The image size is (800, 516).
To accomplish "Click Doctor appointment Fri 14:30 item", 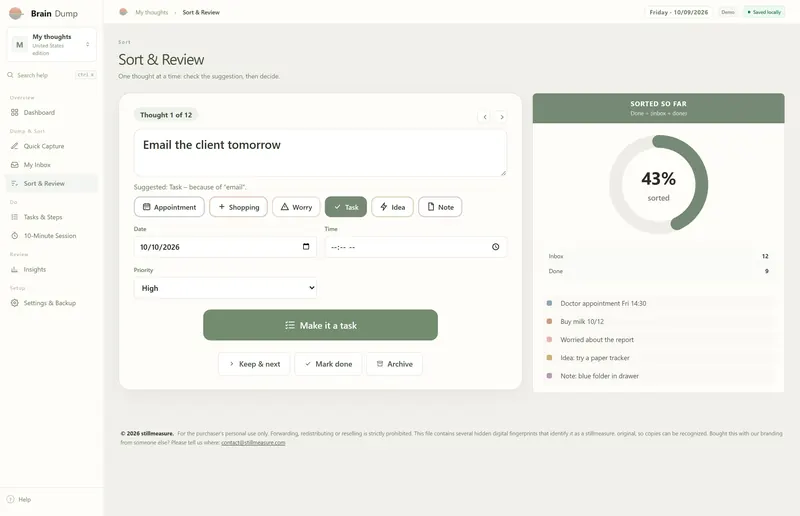I will 659,303.
